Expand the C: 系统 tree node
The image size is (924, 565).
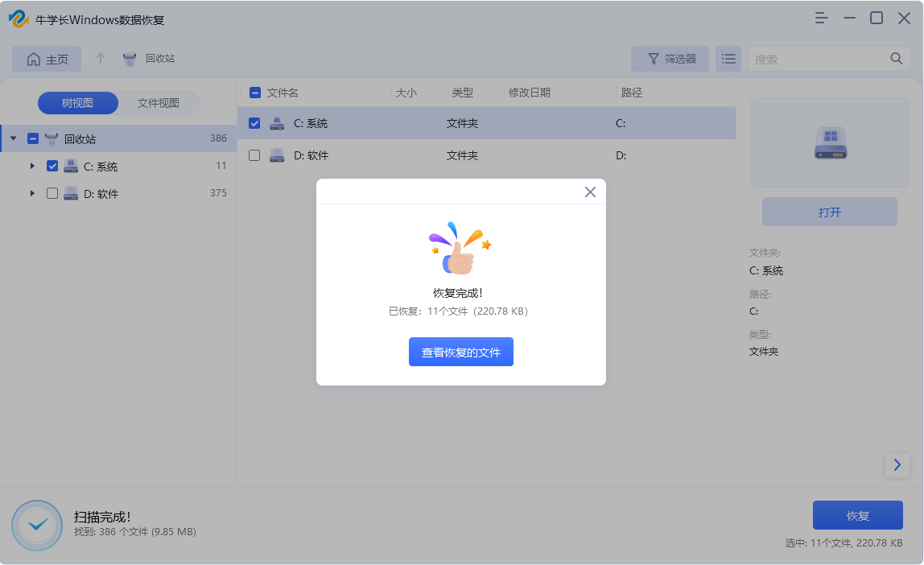[x=32, y=166]
